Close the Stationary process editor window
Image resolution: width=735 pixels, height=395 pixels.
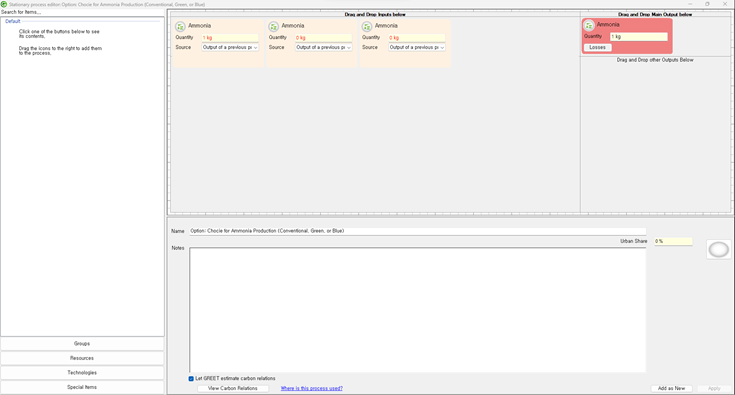[x=725, y=4]
